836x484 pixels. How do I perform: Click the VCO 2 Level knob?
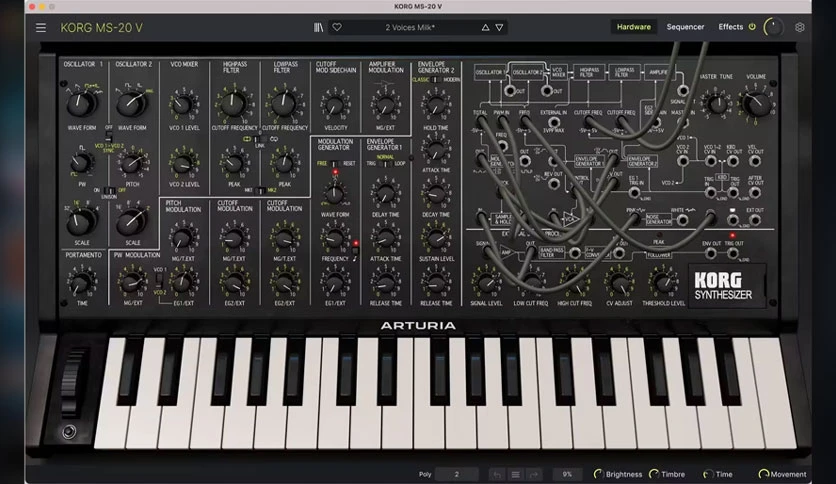[x=183, y=164]
